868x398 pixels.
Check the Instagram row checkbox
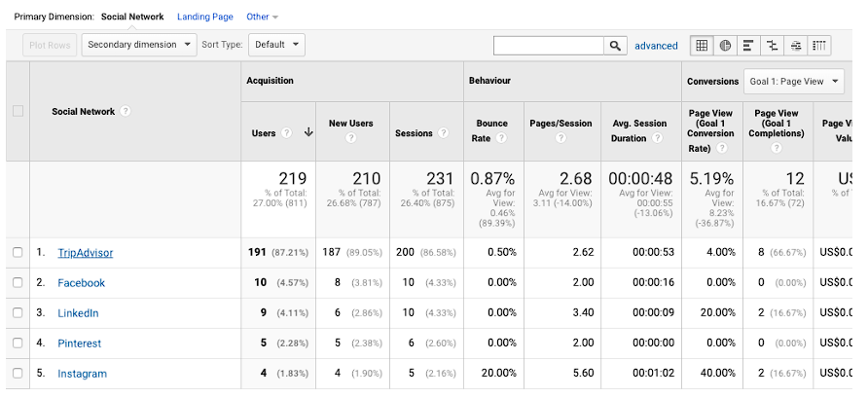pyautogui.click(x=18, y=373)
